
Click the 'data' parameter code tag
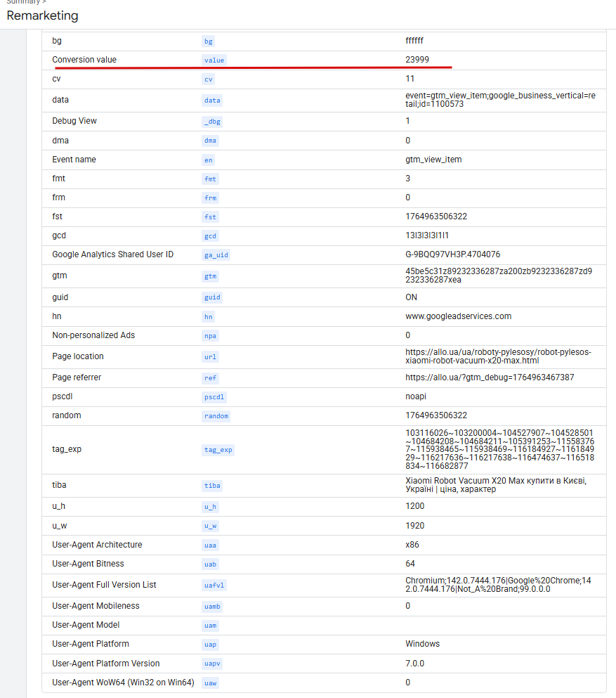[x=212, y=100]
